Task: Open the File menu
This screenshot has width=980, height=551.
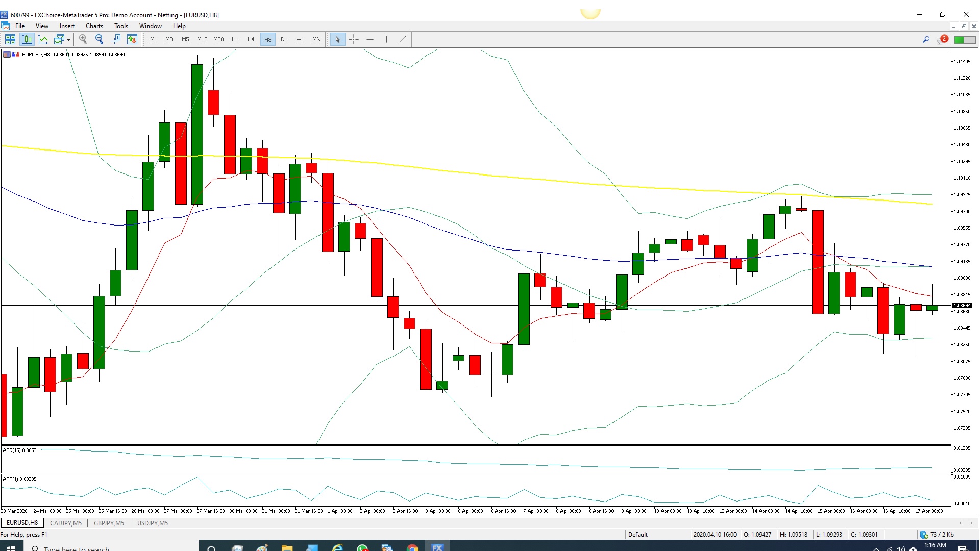Action: coord(20,26)
